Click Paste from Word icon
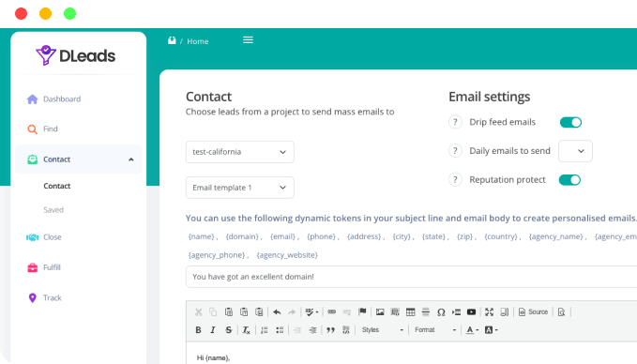 [x=259, y=312]
